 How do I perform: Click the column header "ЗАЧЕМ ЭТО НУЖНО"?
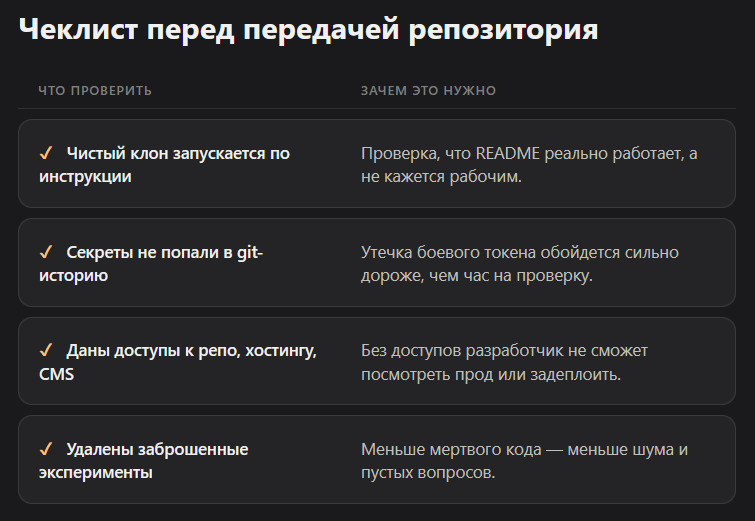click(429, 91)
